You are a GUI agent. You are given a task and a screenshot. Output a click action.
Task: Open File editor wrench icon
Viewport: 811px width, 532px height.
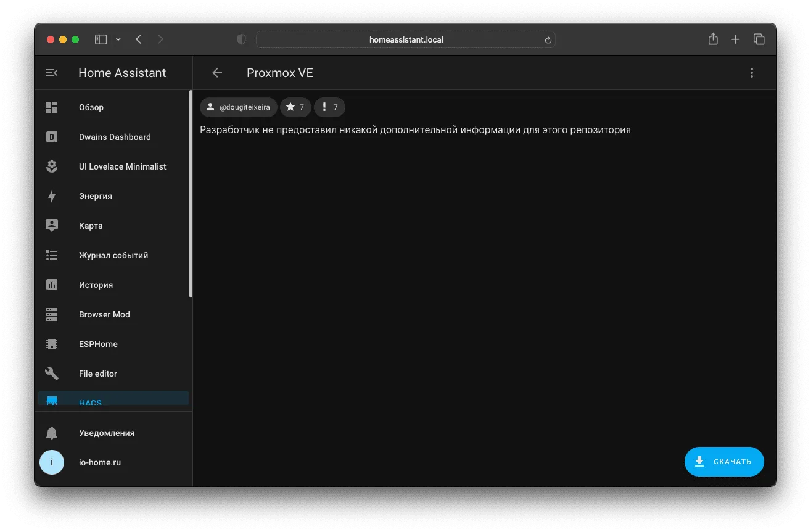[x=52, y=374]
